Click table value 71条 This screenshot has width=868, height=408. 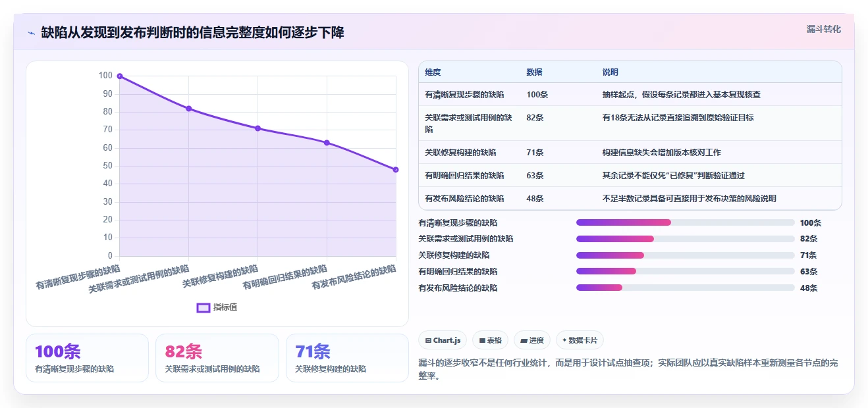pos(535,153)
